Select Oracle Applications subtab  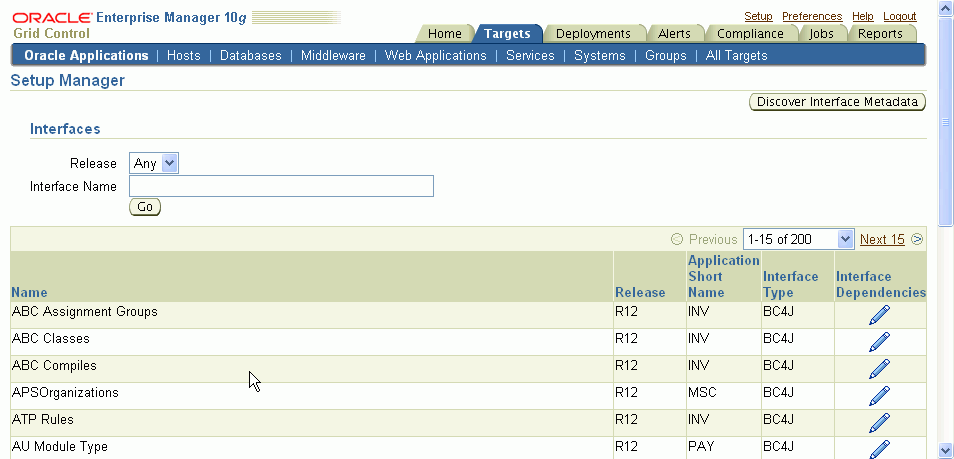pyautogui.click(x=86, y=55)
